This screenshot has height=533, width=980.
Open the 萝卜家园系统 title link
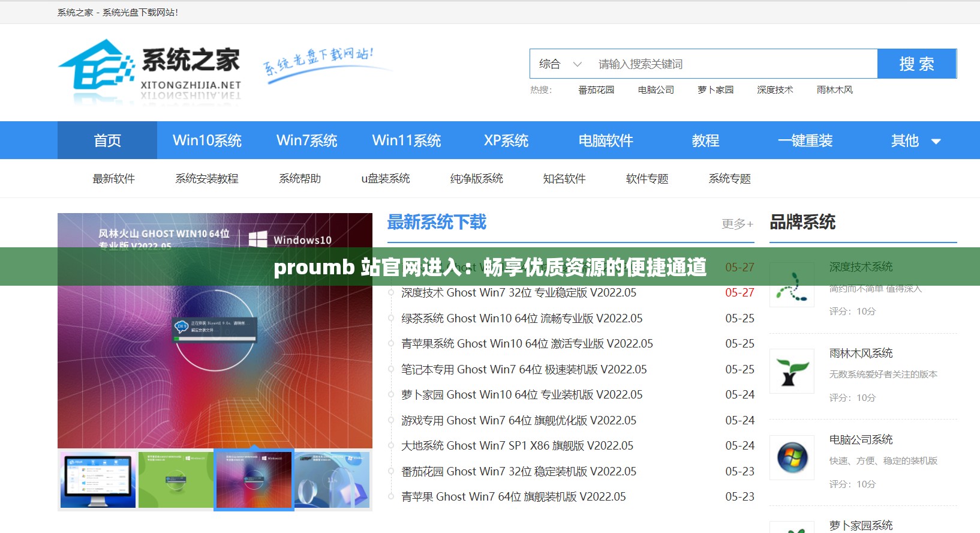[x=861, y=525]
